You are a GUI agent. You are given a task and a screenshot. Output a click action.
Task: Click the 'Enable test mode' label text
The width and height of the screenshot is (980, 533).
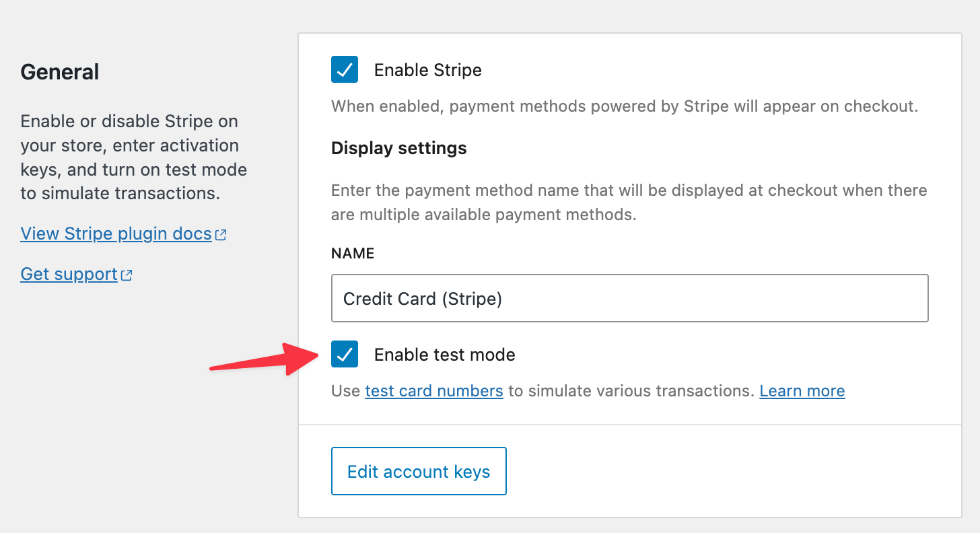tap(444, 355)
